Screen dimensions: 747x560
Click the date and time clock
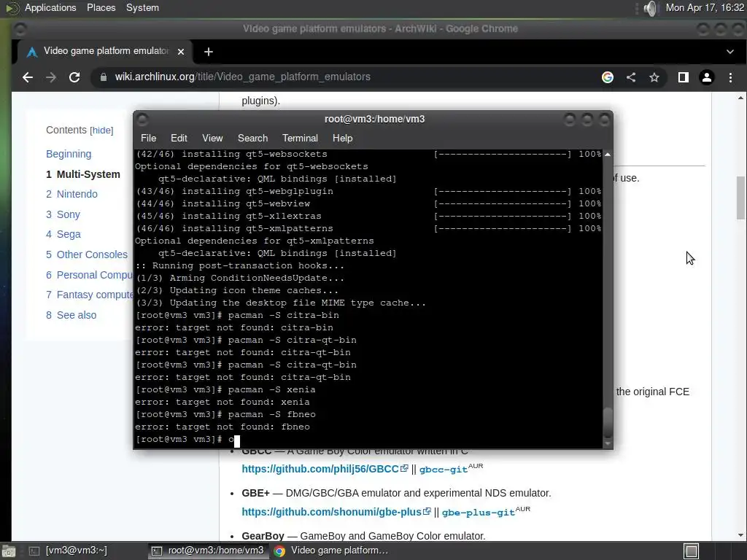coord(705,8)
